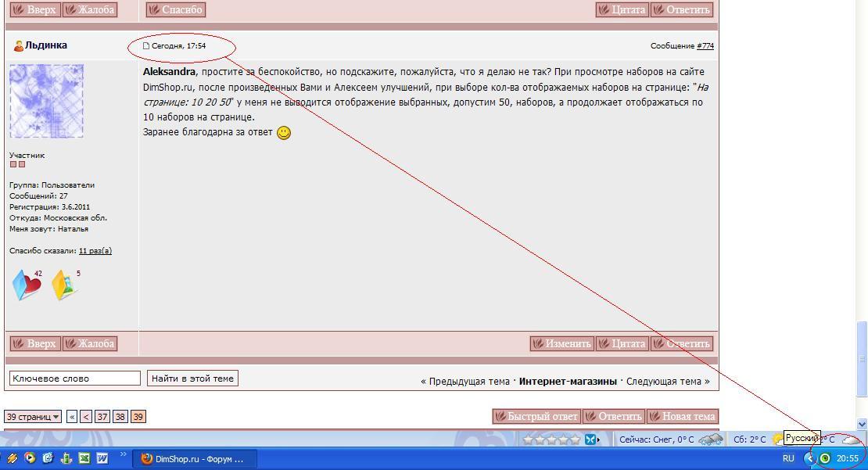Go to page 38 of the topic

point(120,417)
